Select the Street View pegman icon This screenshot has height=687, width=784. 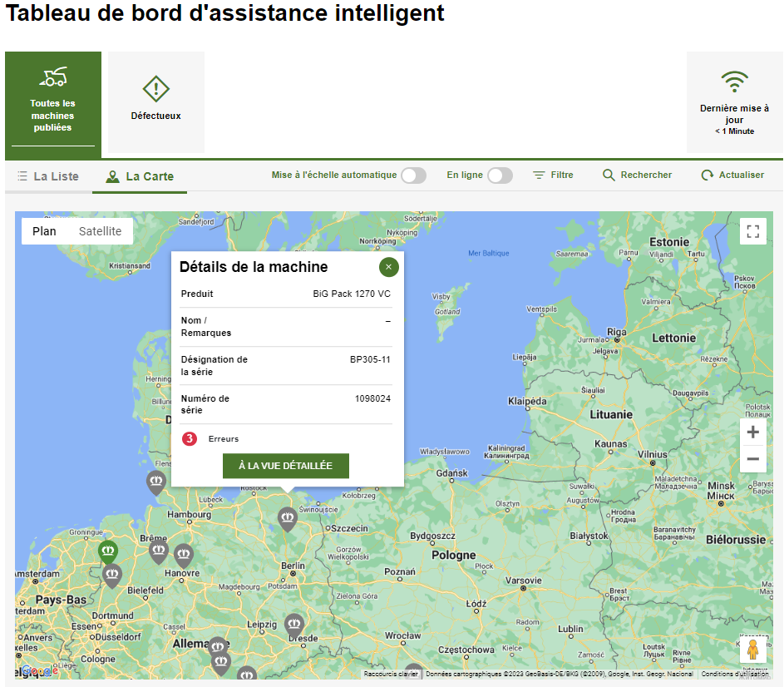[x=752, y=650]
